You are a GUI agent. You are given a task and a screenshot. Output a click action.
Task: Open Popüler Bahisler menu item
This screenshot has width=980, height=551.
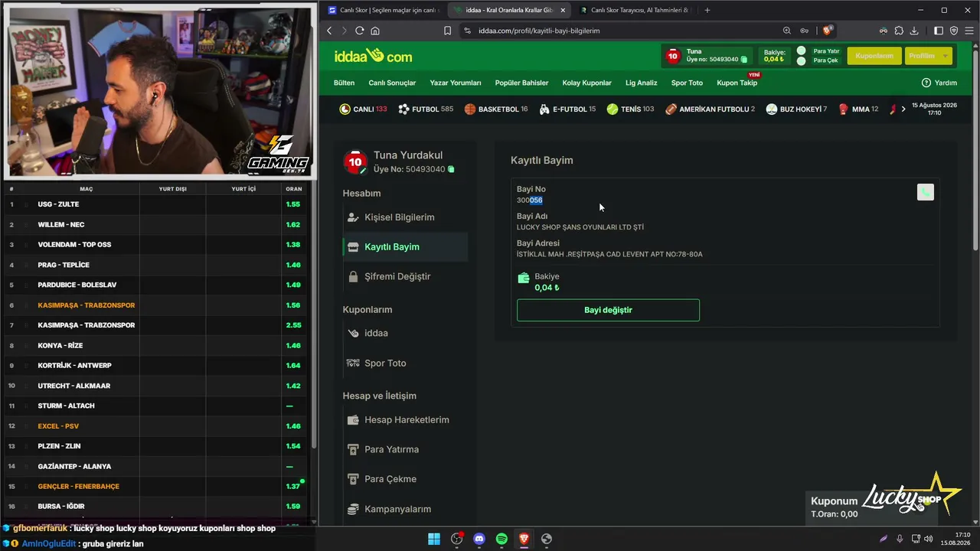[521, 83]
